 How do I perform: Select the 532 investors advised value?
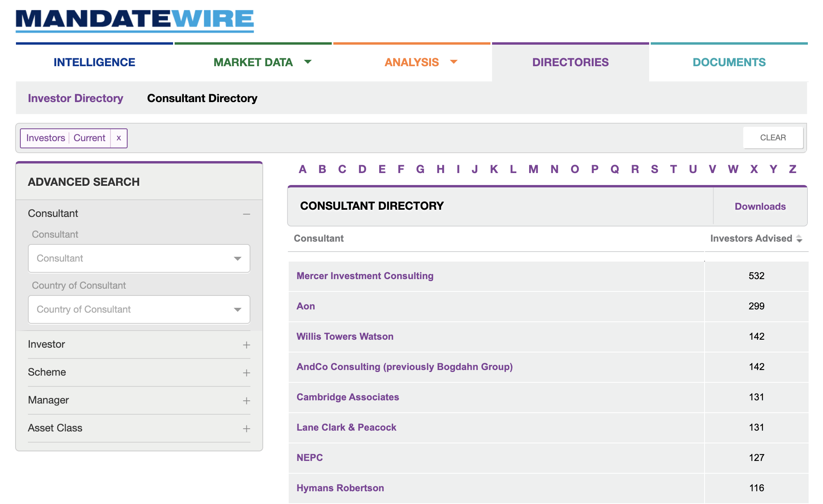756,276
